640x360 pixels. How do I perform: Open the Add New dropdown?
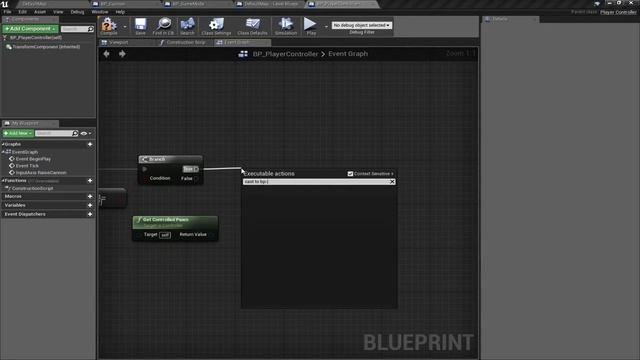[x=18, y=133]
